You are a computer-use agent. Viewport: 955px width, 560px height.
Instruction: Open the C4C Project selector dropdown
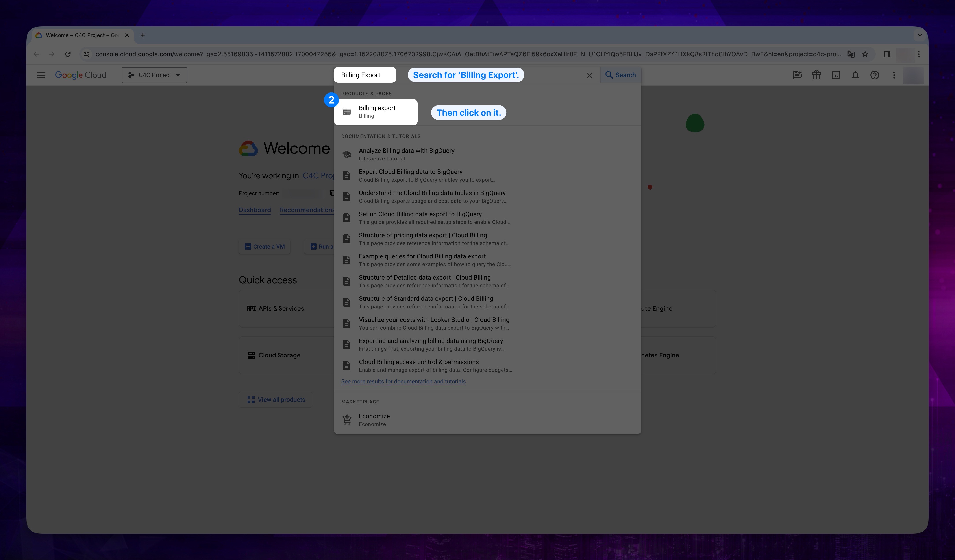click(154, 75)
